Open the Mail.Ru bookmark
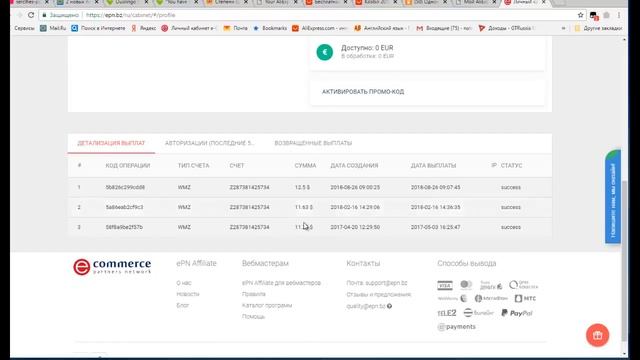Screen dimensions: 640x360 click(53, 28)
